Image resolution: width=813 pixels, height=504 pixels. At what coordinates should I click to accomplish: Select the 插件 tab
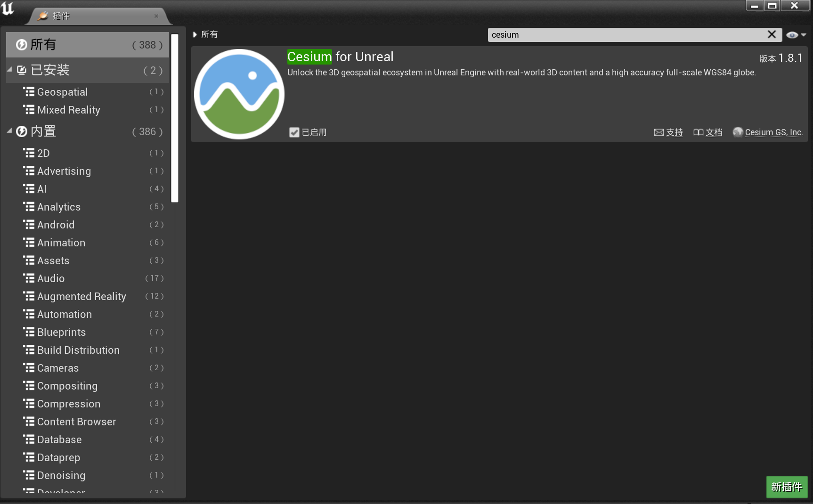[99, 16]
